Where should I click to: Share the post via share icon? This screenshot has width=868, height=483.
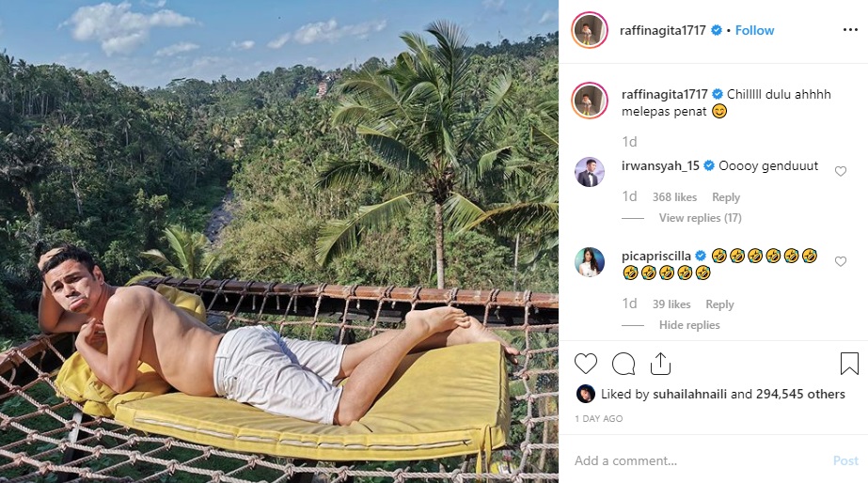click(660, 364)
